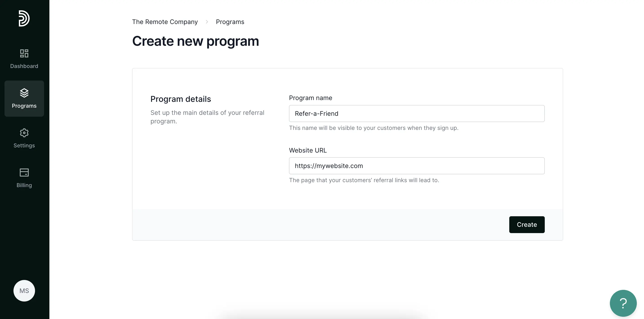Click the Create new program heading
Image resolution: width=644 pixels, height=319 pixels.
195,41
